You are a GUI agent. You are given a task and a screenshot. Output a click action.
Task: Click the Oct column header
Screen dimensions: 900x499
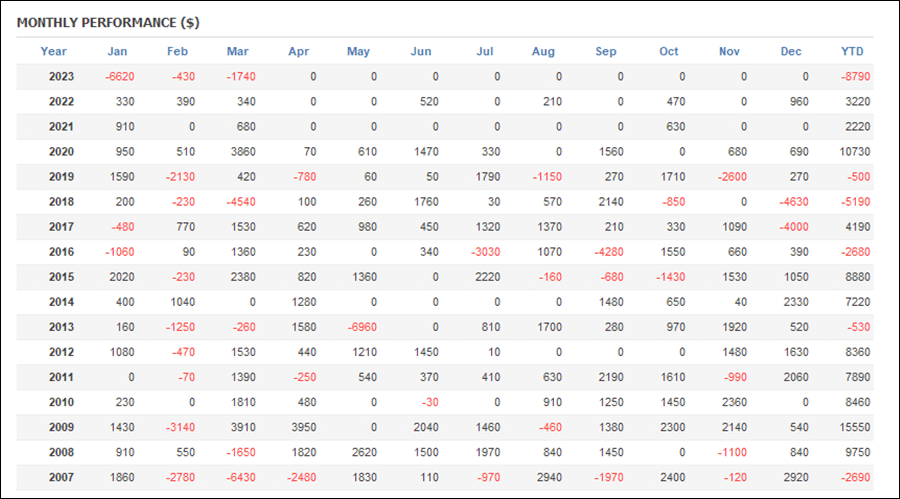[x=669, y=51]
